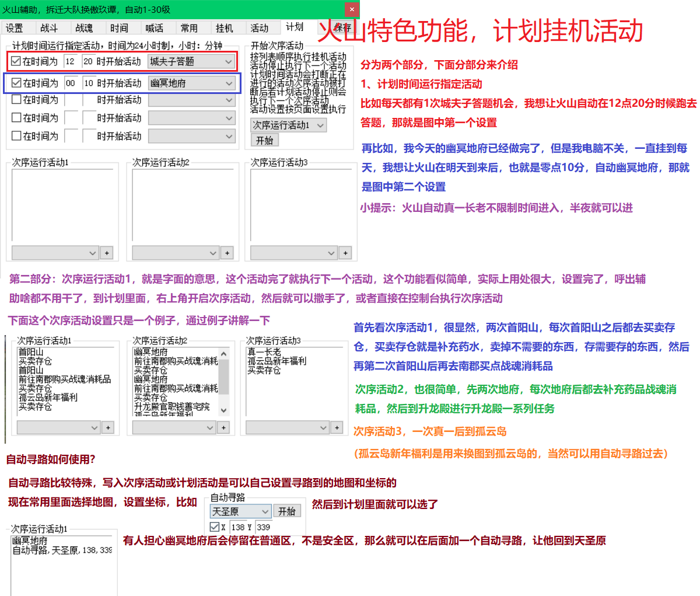Click the minute field showing 20
Image resolution: width=700 pixels, height=596 pixels.
pyautogui.click(x=88, y=61)
